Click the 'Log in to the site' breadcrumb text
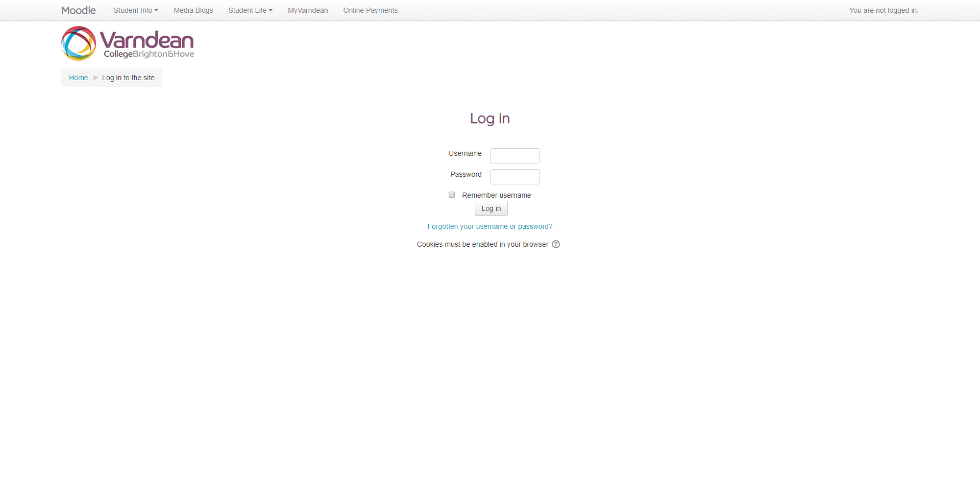This screenshot has height=495, width=980. click(x=128, y=78)
